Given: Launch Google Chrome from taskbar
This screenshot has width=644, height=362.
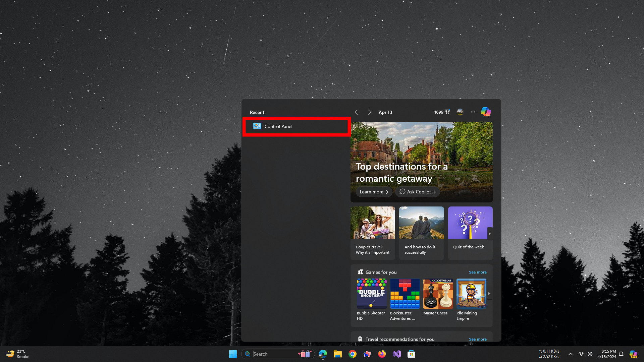Looking at the screenshot, I should (x=352, y=354).
